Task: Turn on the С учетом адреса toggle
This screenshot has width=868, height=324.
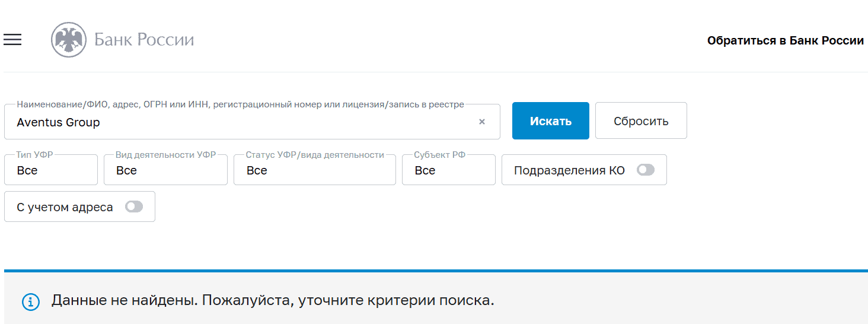Action: (x=134, y=207)
